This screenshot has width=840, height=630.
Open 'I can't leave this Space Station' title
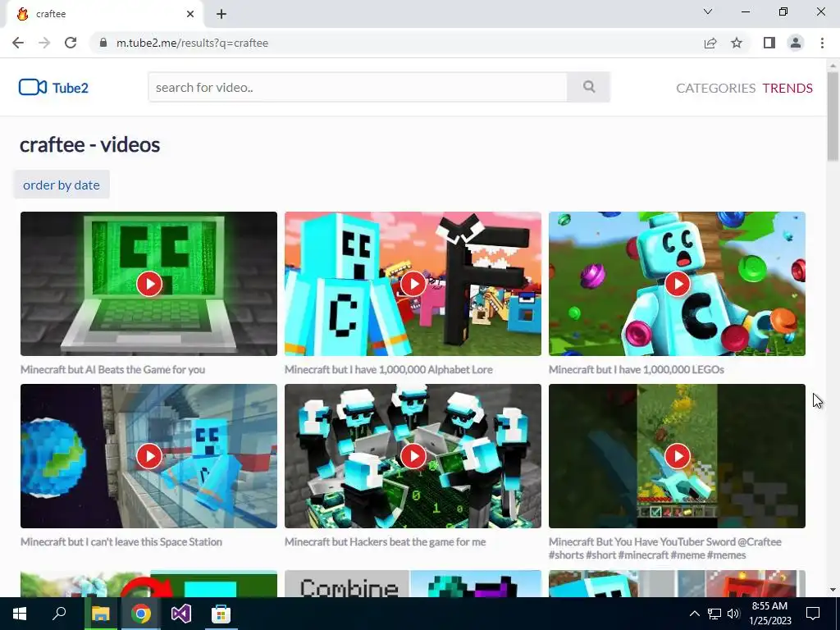(x=121, y=541)
